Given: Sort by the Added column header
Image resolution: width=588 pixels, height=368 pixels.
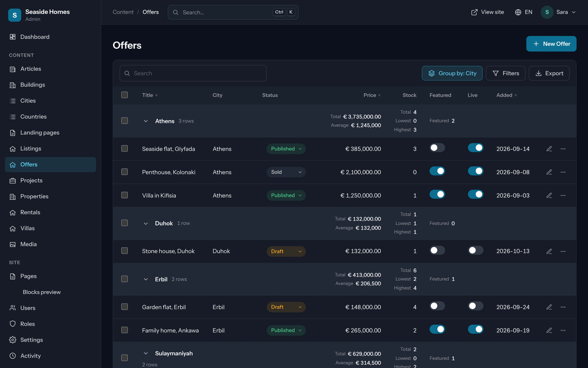Looking at the screenshot, I should point(507,95).
